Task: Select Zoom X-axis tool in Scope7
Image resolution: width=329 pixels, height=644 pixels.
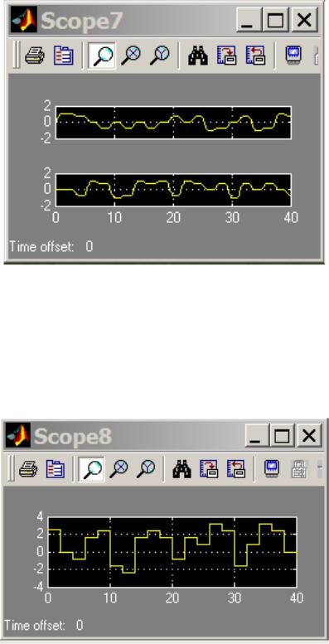Action: tap(131, 56)
